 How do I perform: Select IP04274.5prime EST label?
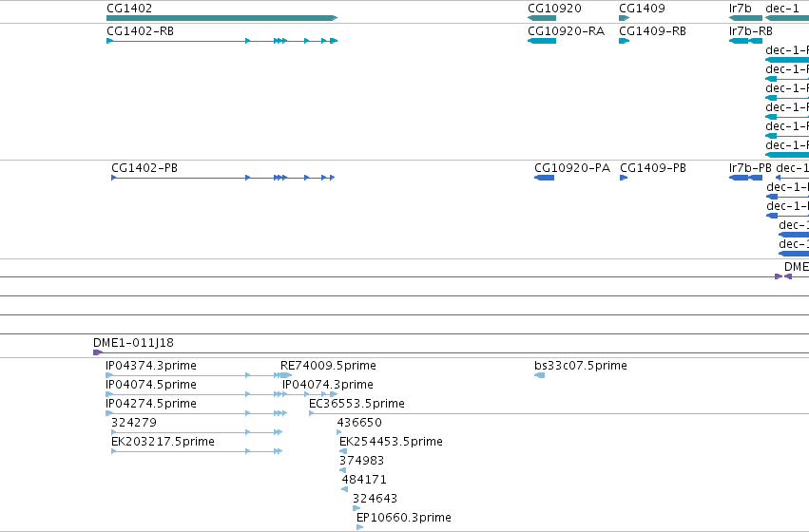(150, 404)
